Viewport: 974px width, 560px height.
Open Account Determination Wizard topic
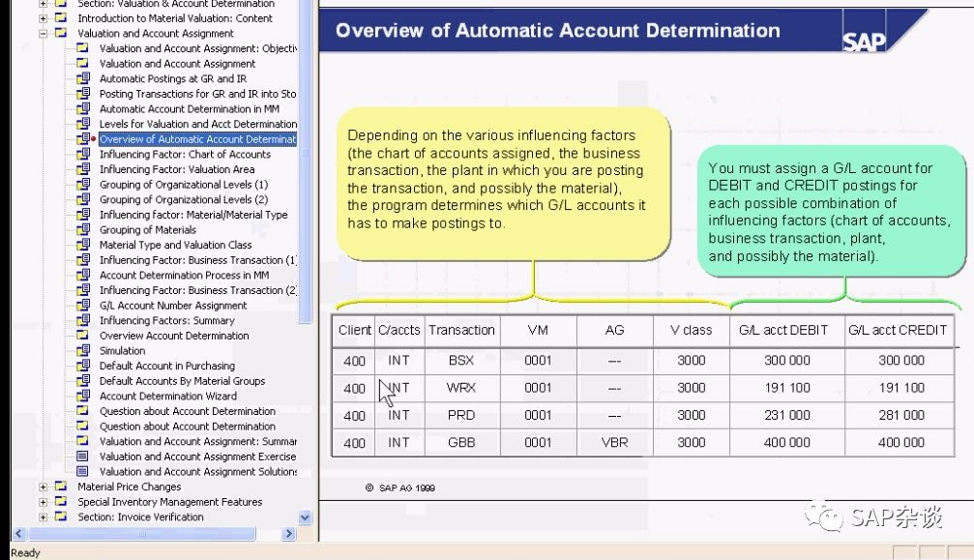pyautogui.click(x=167, y=397)
